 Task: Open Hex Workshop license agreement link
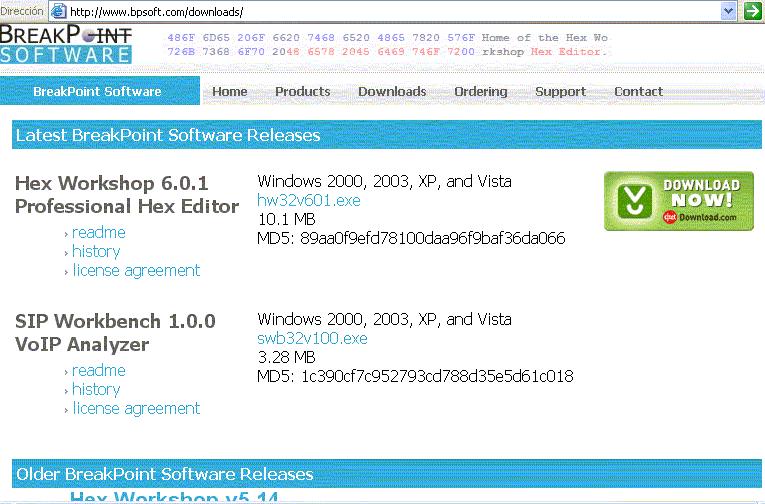(x=136, y=270)
